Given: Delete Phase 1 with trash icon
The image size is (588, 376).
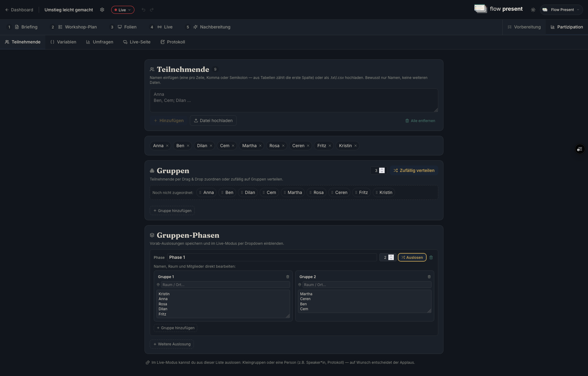Looking at the screenshot, I should point(431,258).
